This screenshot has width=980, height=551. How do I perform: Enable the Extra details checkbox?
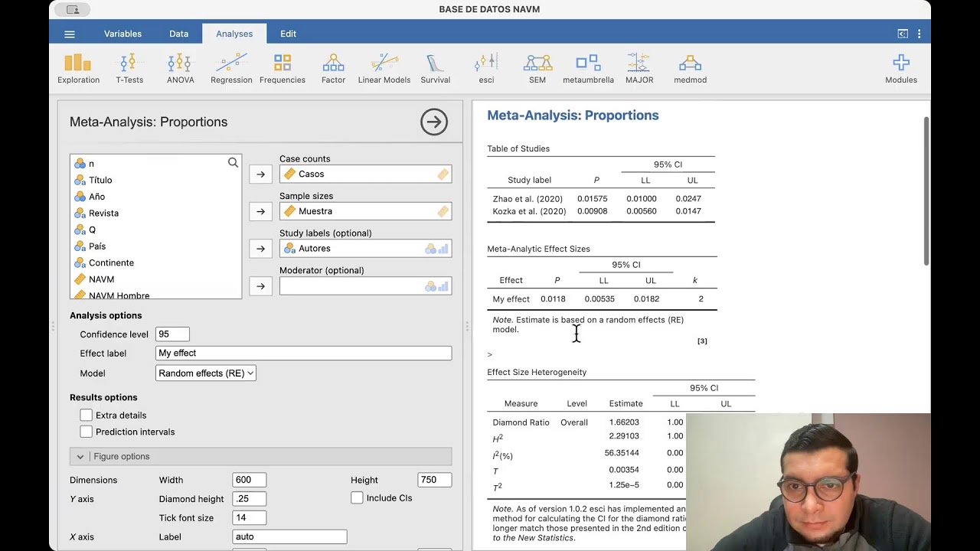coord(86,415)
